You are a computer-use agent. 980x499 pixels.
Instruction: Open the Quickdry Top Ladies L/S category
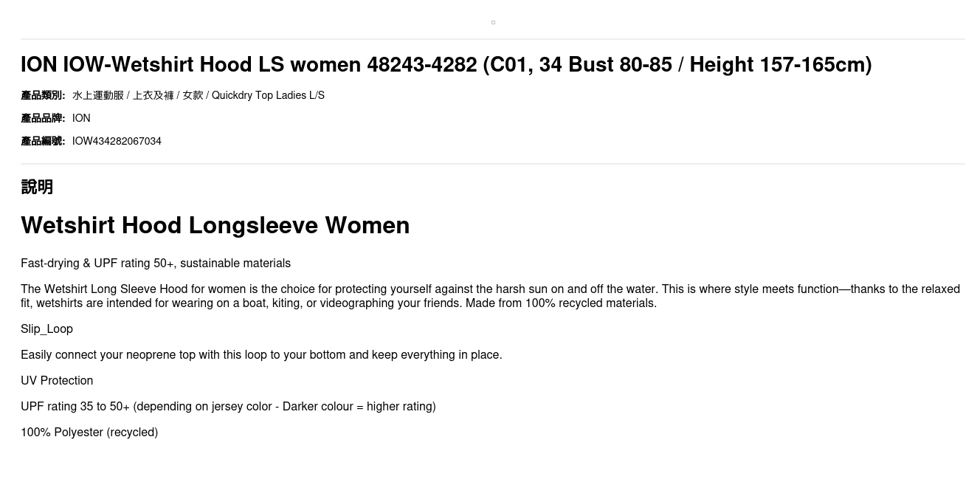click(x=268, y=95)
